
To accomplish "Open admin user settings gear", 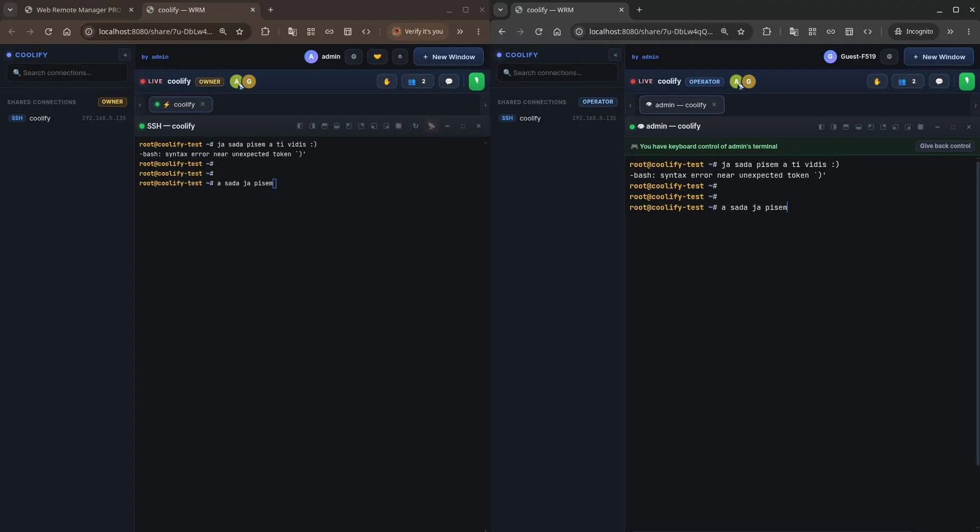I will (x=353, y=57).
